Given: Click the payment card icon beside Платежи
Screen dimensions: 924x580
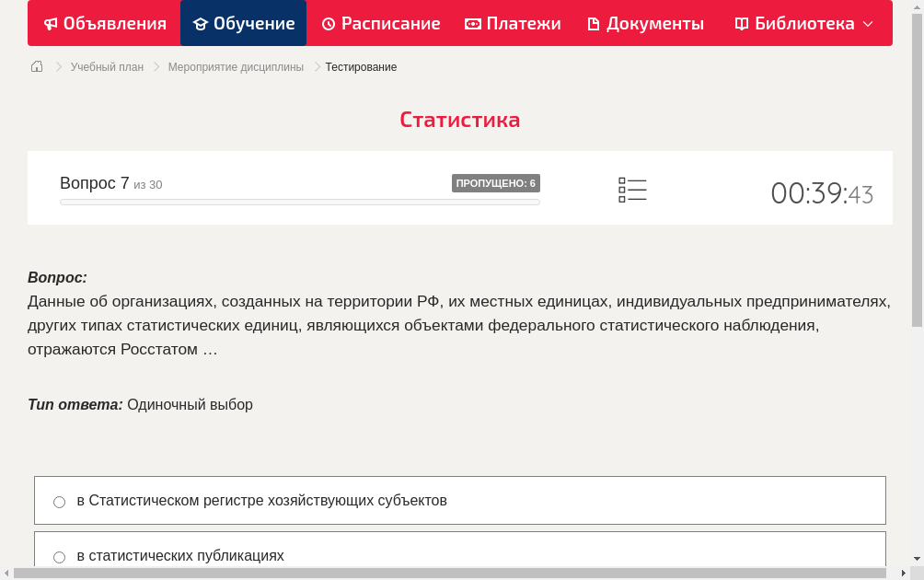Looking at the screenshot, I should point(471,23).
